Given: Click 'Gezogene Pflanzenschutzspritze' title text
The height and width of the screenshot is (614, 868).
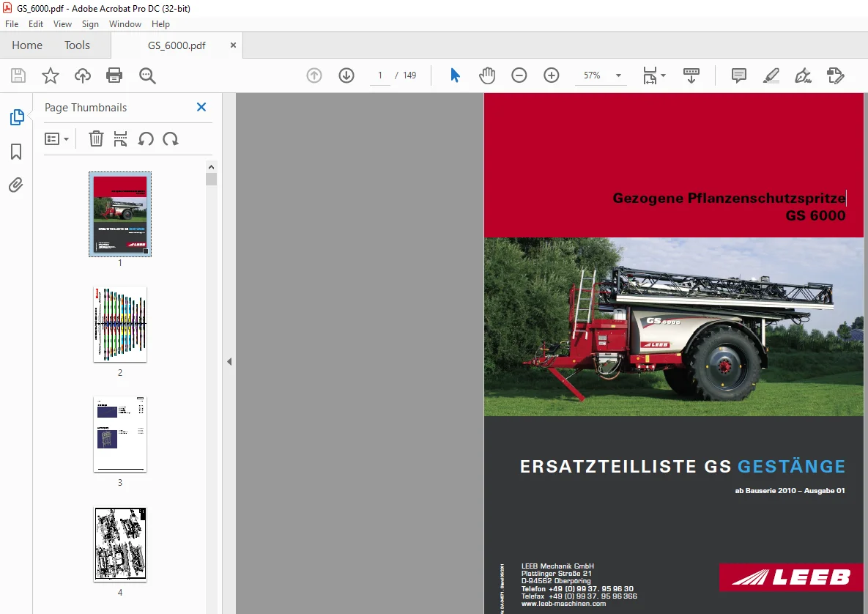Looking at the screenshot, I should click(x=729, y=199).
